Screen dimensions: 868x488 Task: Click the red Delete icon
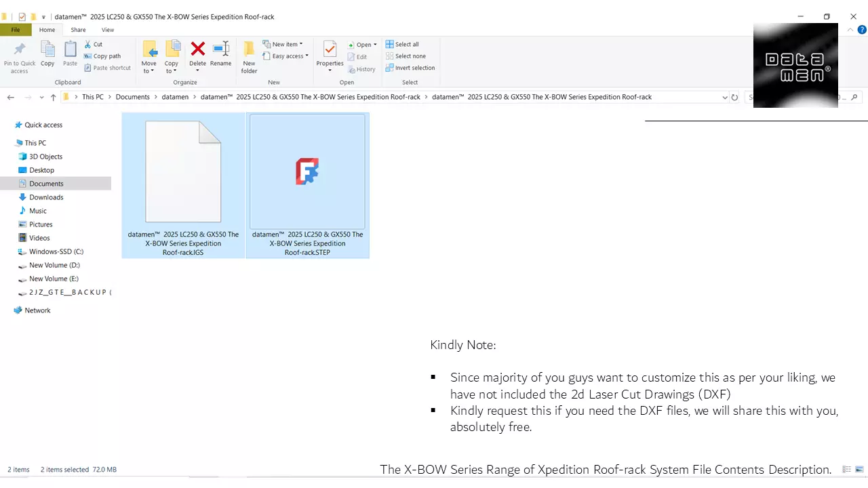click(x=197, y=49)
